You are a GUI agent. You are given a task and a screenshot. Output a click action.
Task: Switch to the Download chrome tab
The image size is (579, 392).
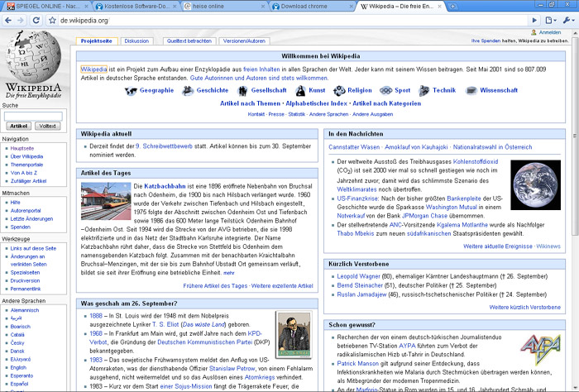click(x=313, y=7)
